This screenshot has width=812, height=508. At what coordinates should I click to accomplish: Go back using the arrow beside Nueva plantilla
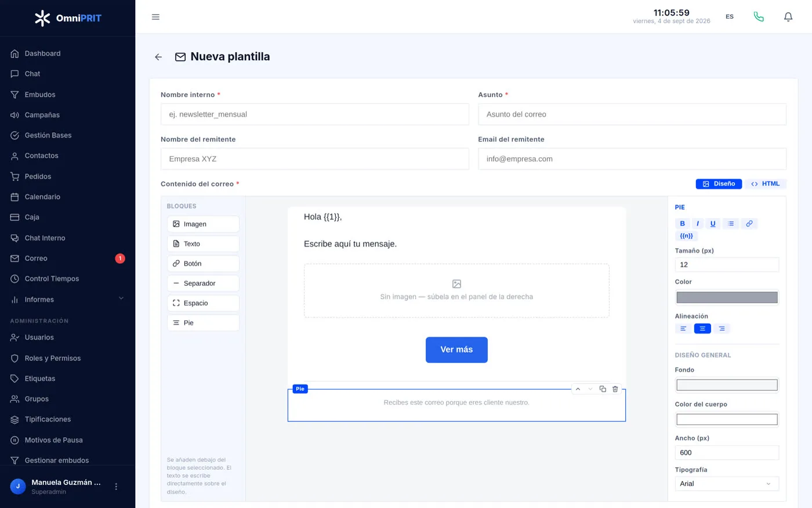tap(158, 57)
